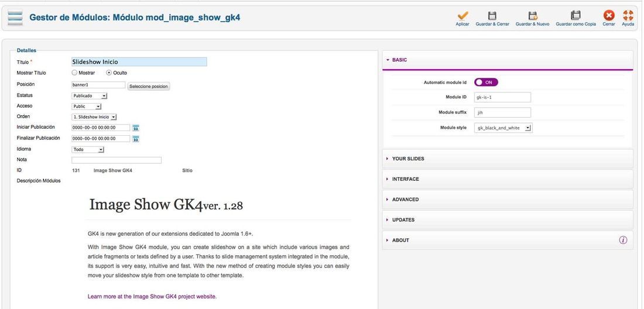Click Guardar como Copia icon
This screenshot has width=644, height=309.
pyautogui.click(x=576, y=15)
